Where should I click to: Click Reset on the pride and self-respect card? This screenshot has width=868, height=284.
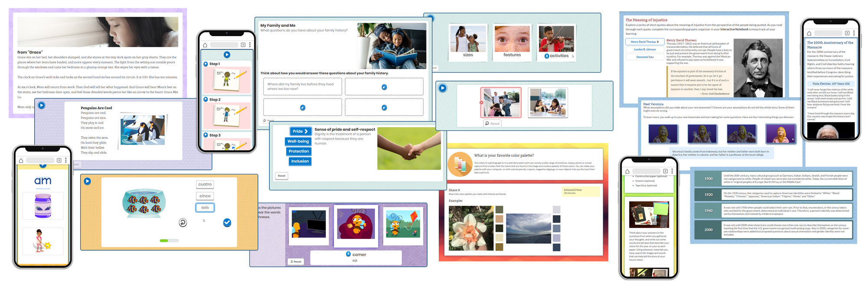pyautogui.click(x=282, y=176)
